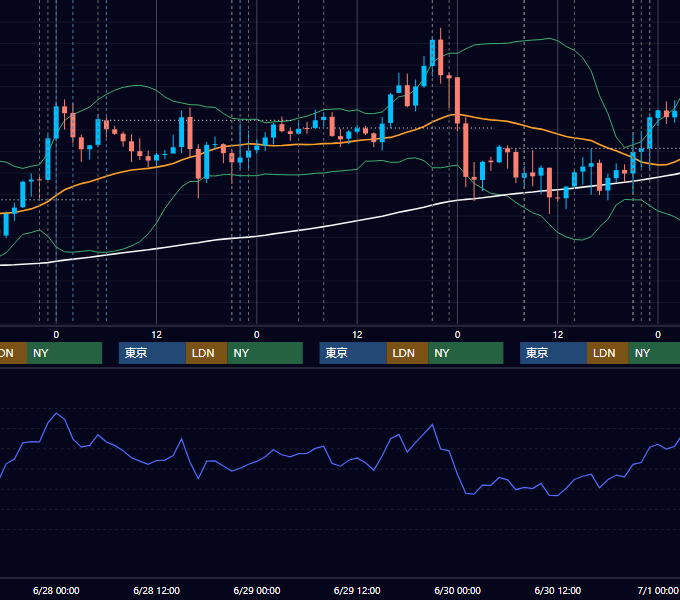Image resolution: width=680 pixels, height=600 pixels.
Task: Click the 6/29 00:00 date label
Action: (257, 590)
